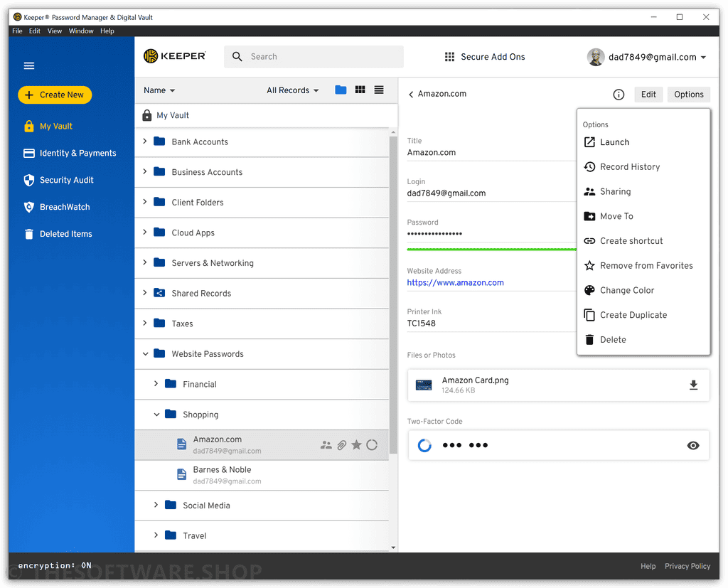Download the Amazon Card.png file
The image size is (728, 588).
point(693,385)
